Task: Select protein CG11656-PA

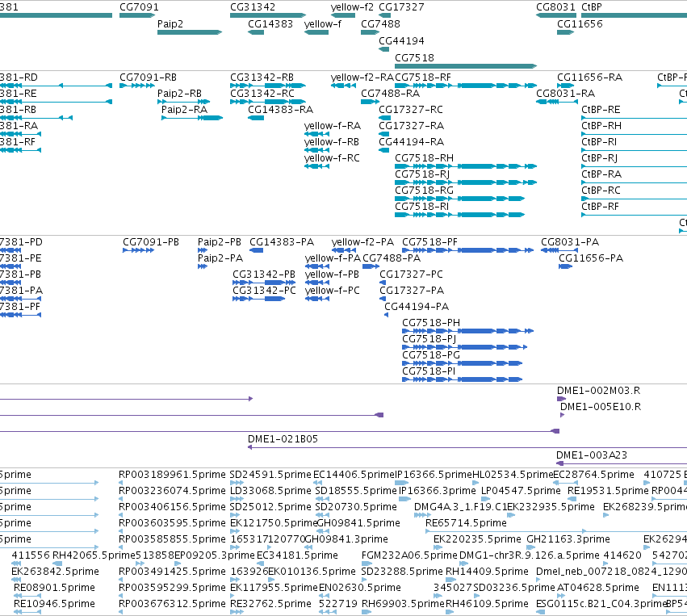Action: tap(566, 266)
